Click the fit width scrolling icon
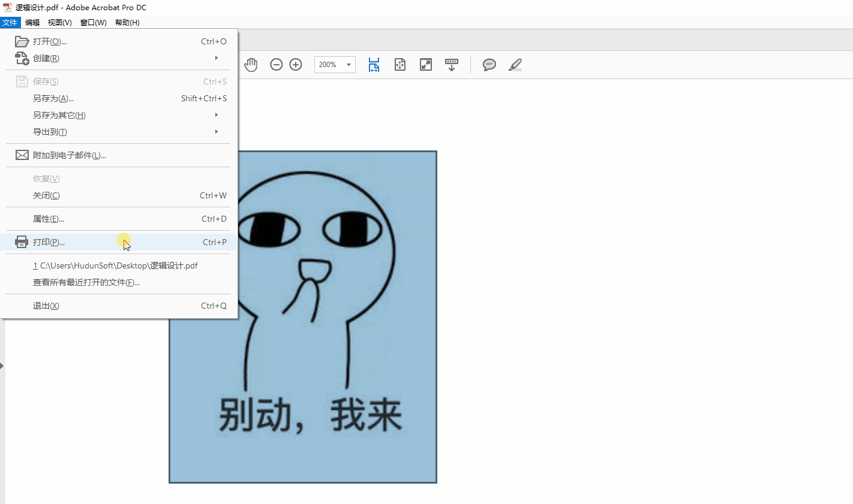Screen dimensions: 853x504 click(x=374, y=65)
